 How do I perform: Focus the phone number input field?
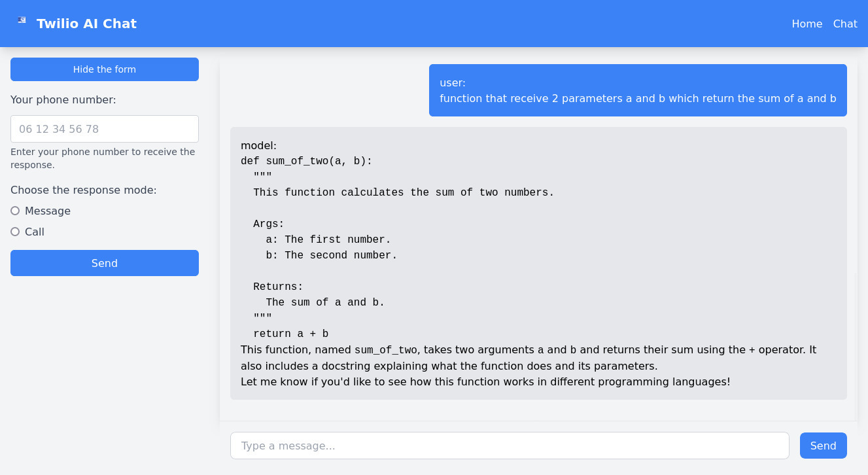pos(105,129)
